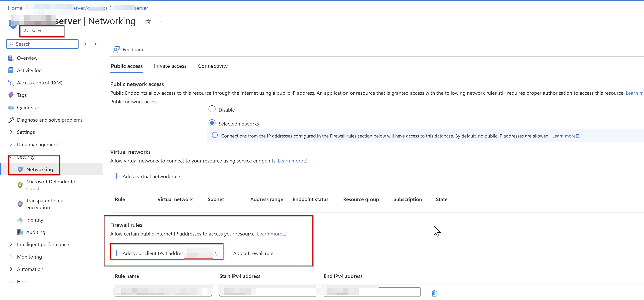Collapse the sidebar with double chevron icon

[x=96, y=44]
